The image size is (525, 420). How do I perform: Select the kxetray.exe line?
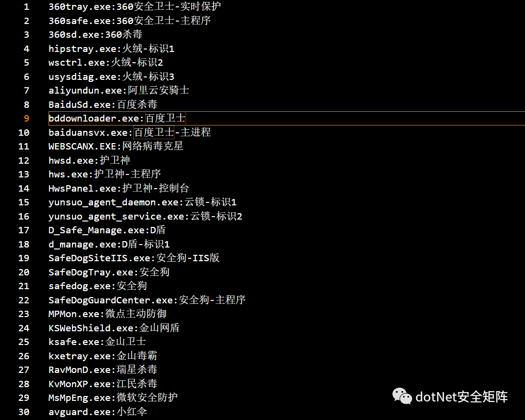coord(103,356)
